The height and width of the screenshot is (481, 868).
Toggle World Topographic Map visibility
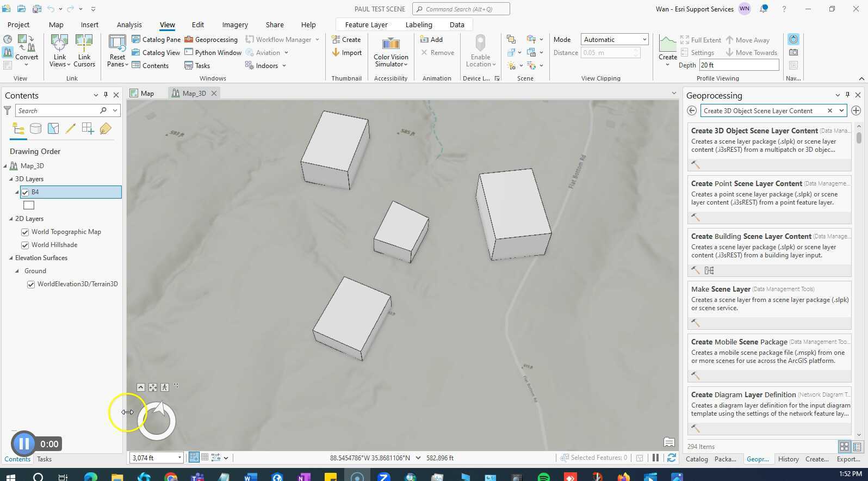[x=25, y=232]
